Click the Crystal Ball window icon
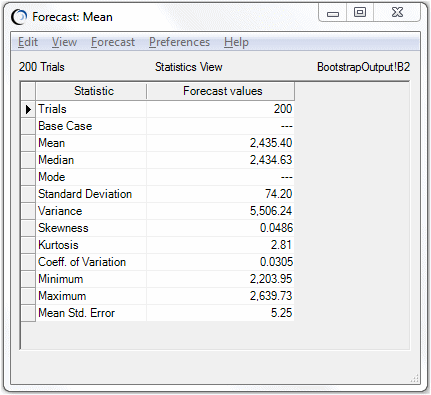 click(19, 17)
